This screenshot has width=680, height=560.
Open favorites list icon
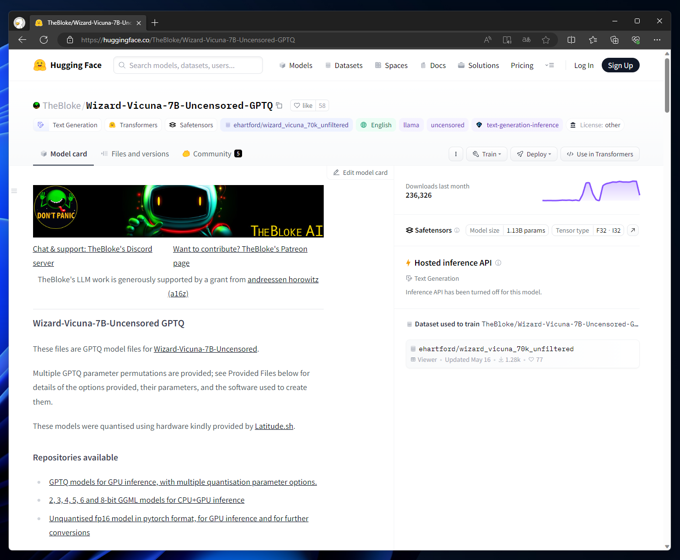coord(593,40)
